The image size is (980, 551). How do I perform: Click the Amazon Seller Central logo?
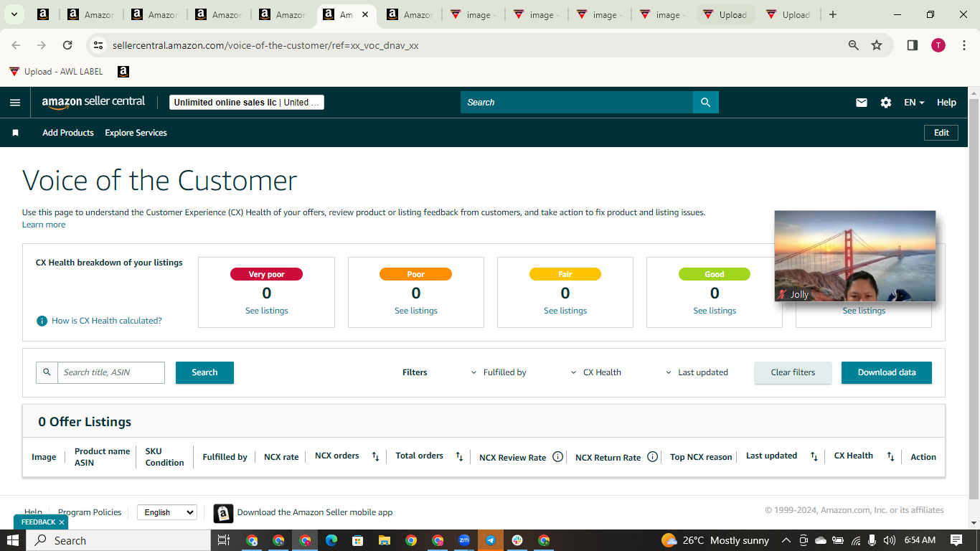coord(93,102)
